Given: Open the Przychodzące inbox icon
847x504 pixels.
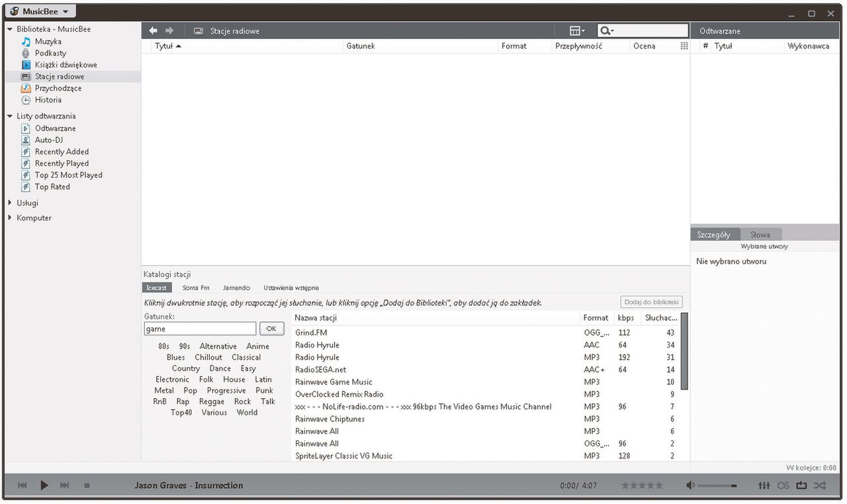Looking at the screenshot, I should point(26,88).
